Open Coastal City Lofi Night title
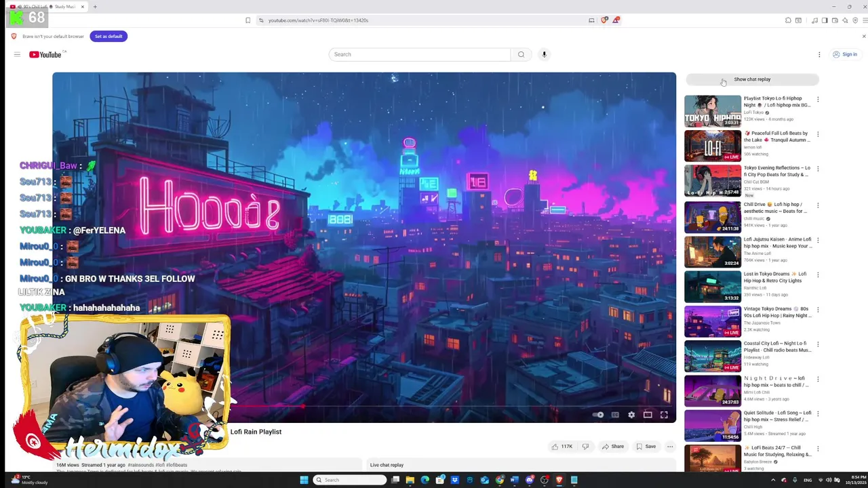 click(778, 347)
